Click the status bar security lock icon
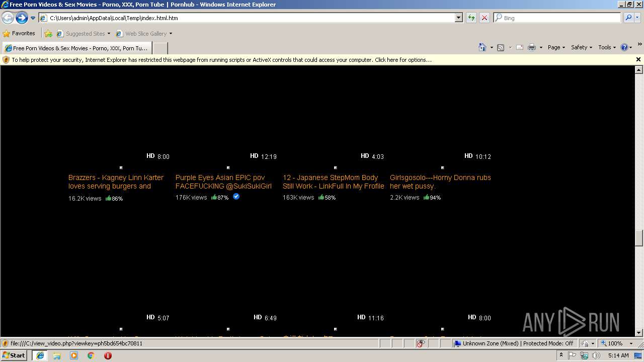 click(x=585, y=343)
